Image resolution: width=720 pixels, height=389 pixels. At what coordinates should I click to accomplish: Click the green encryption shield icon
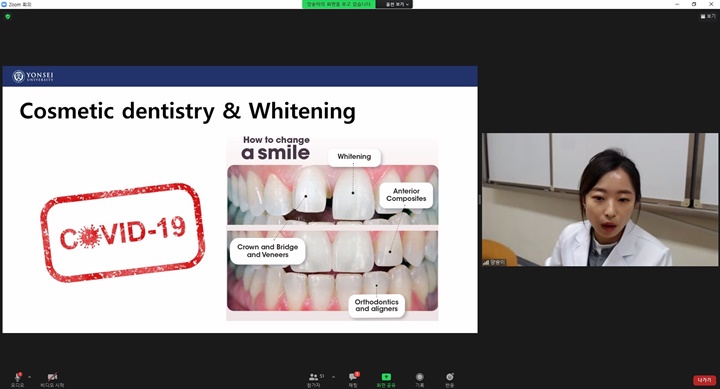(x=7, y=17)
